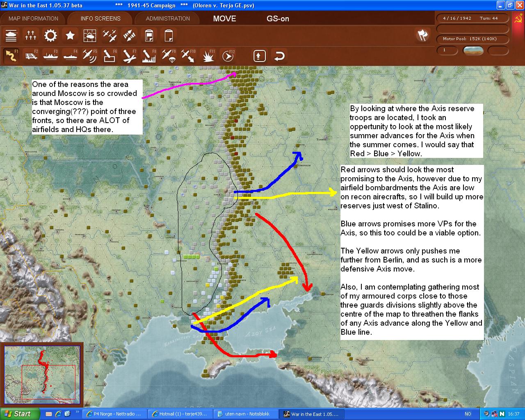Image resolution: width=525 pixels, height=420 pixels.
Task: Open the crossed-planes air info screen next to the disk icons
Action: (129, 36)
